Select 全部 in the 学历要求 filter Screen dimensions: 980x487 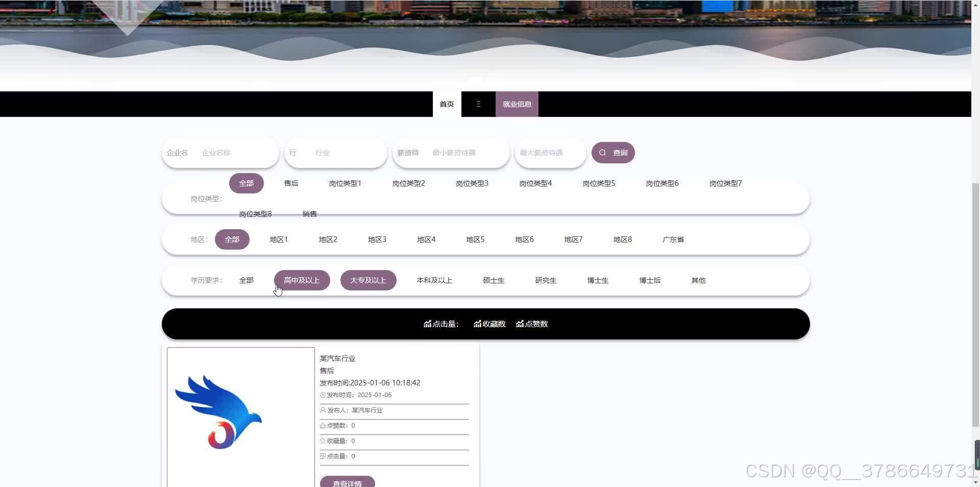246,280
